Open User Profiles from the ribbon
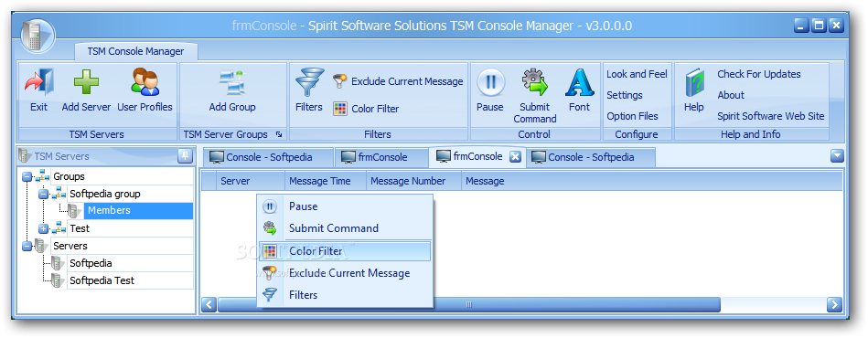Screen dimensions: 868x338 (145, 90)
